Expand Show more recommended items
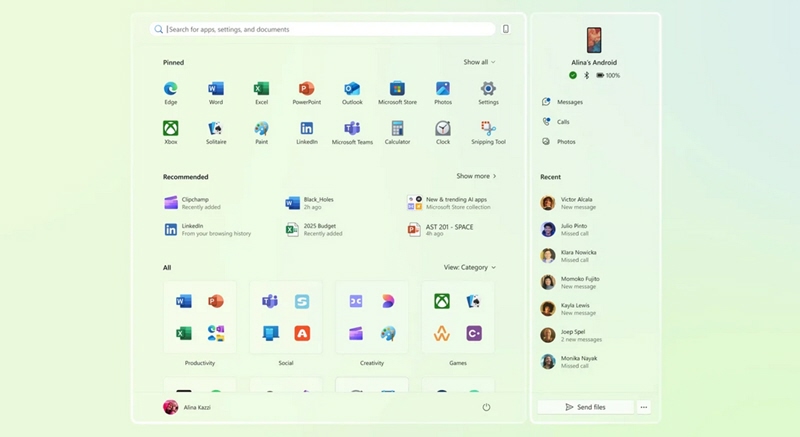Screen dimensions: 800x437 pos(476,176)
